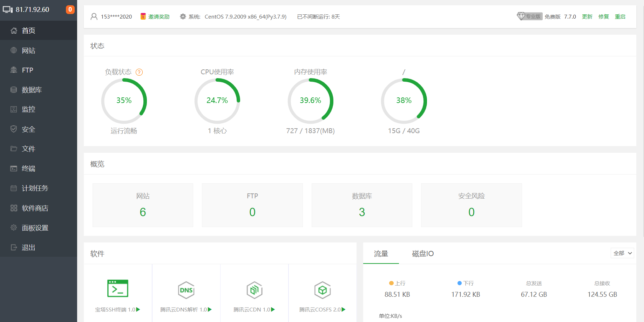Screen dimensions: 644x322
Task: Select the 流量 tab
Action: click(x=381, y=254)
